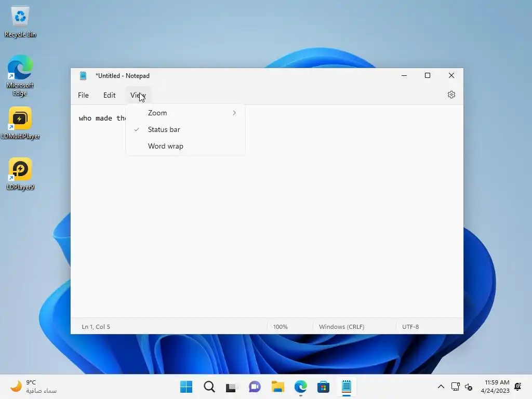
Task: Open Task View on taskbar
Action: tap(231, 387)
